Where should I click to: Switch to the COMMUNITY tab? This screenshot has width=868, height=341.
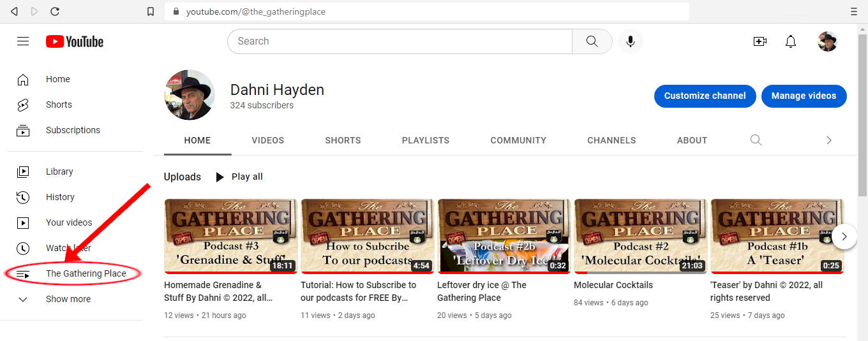point(518,140)
